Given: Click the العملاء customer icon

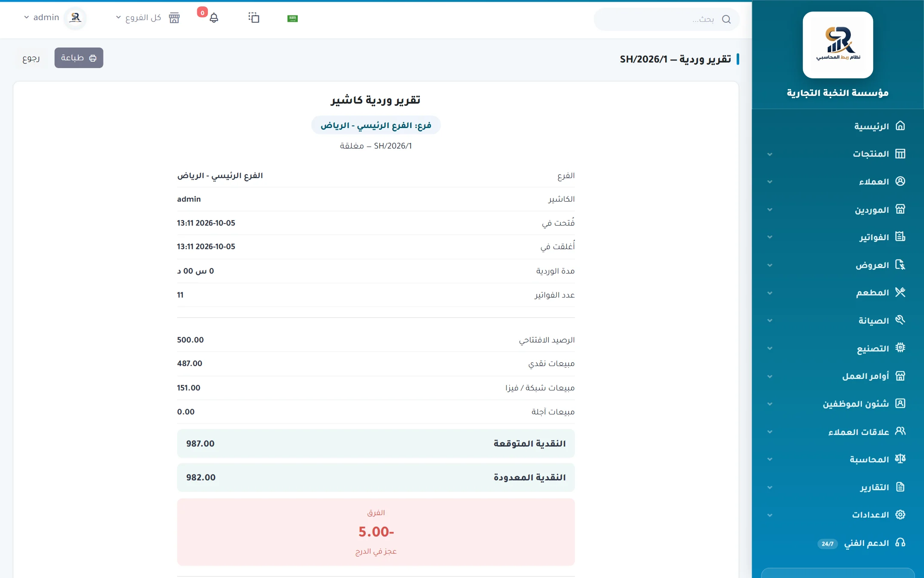Looking at the screenshot, I should [x=900, y=182].
